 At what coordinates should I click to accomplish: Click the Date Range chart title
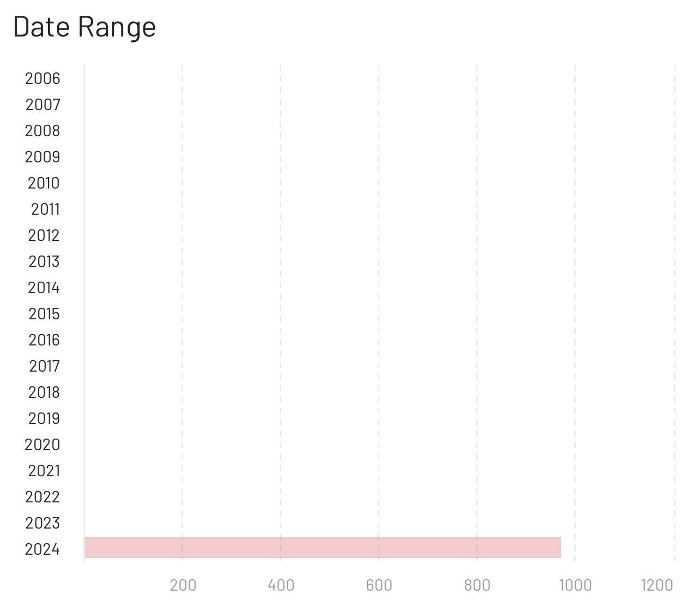point(85,27)
